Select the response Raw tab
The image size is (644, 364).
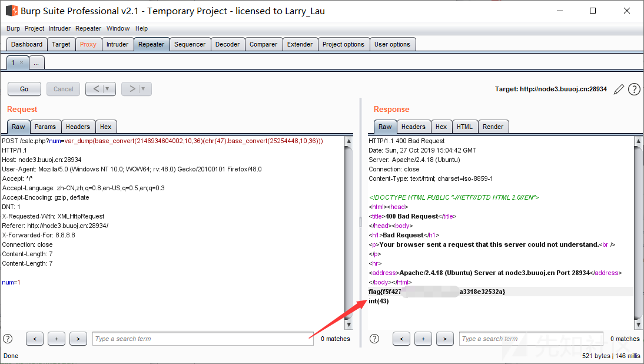point(385,127)
